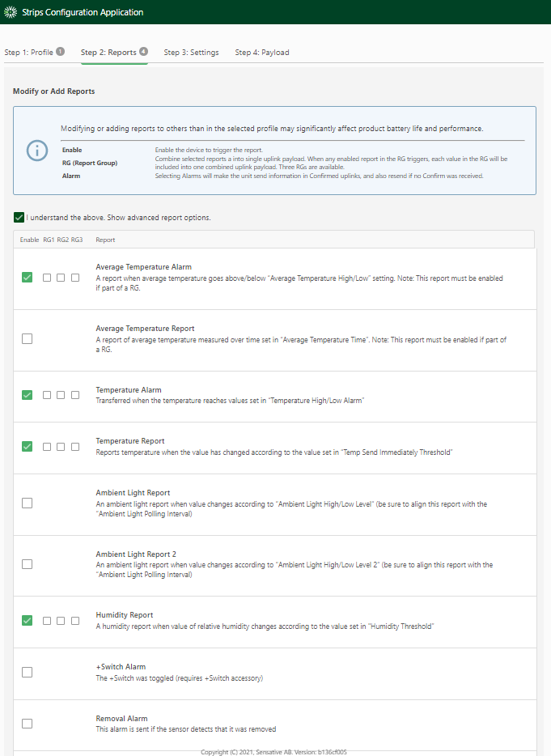The height and width of the screenshot is (756, 551).
Task: Tick RG2 for Average Temperature Alarm
Action: tap(61, 278)
